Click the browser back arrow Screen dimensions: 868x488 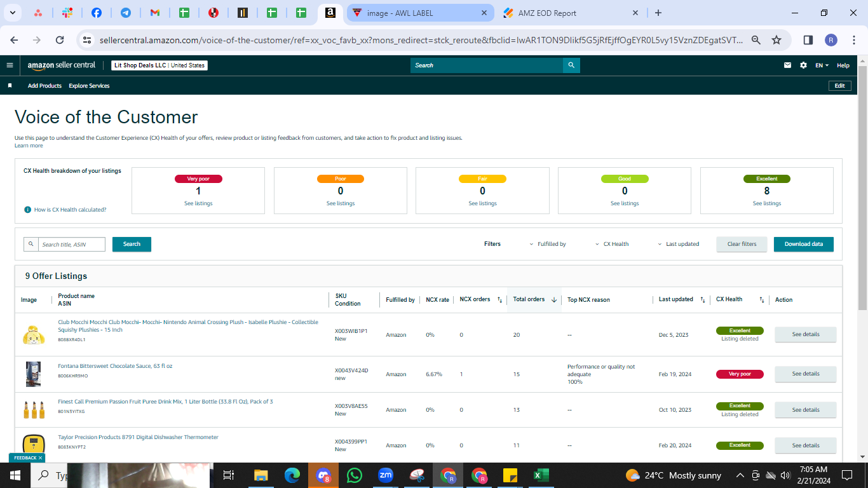pyautogui.click(x=15, y=40)
